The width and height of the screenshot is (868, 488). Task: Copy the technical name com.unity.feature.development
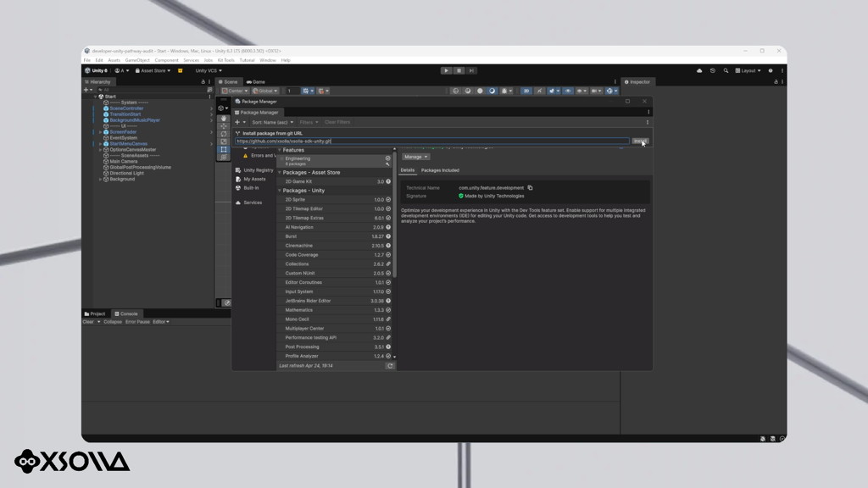click(x=531, y=187)
